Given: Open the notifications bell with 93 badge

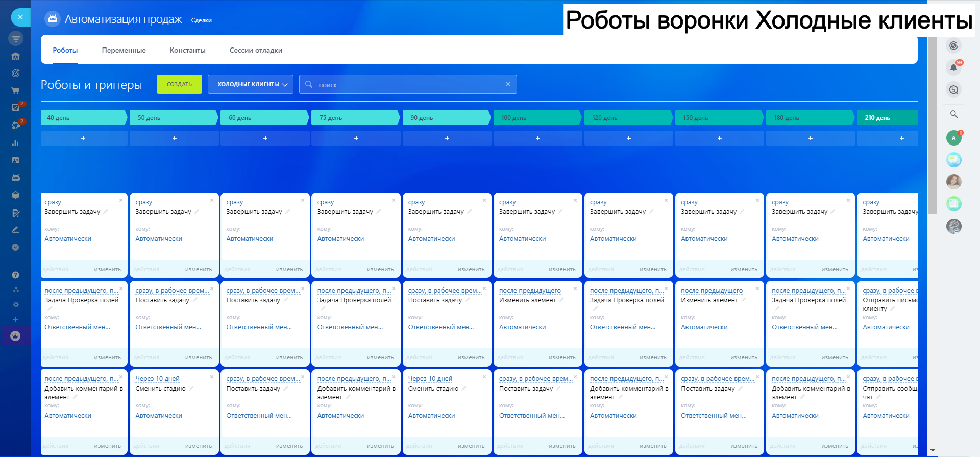Looking at the screenshot, I should pyautogui.click(x=953, y=67).
